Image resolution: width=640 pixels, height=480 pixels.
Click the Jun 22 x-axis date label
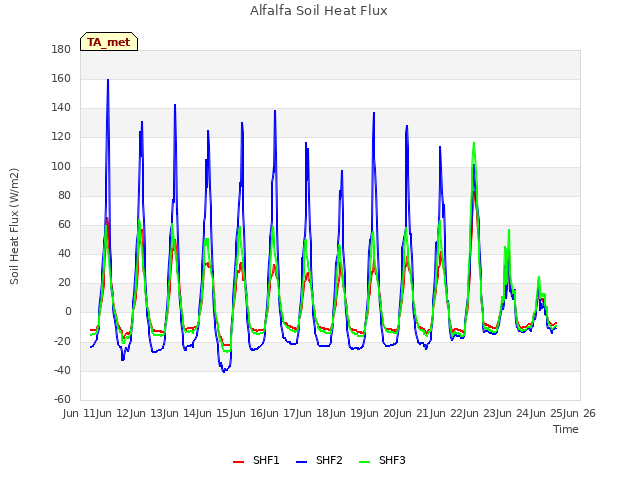coord(448,413)
